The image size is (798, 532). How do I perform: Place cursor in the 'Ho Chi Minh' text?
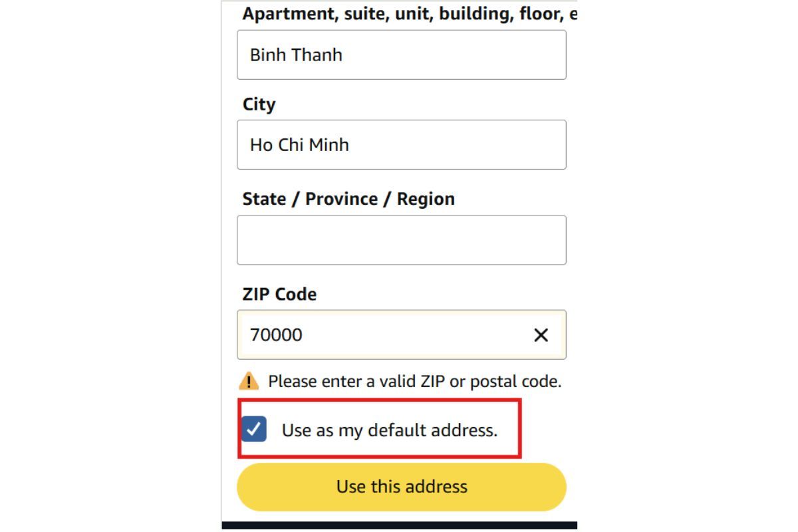299,144
